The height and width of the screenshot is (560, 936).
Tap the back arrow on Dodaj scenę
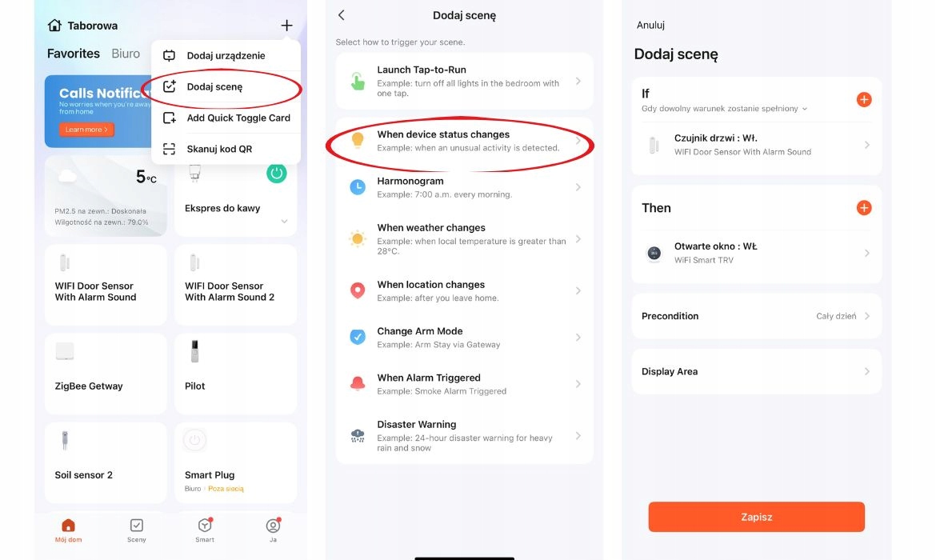pyautogui.click(x=342, y=15)
